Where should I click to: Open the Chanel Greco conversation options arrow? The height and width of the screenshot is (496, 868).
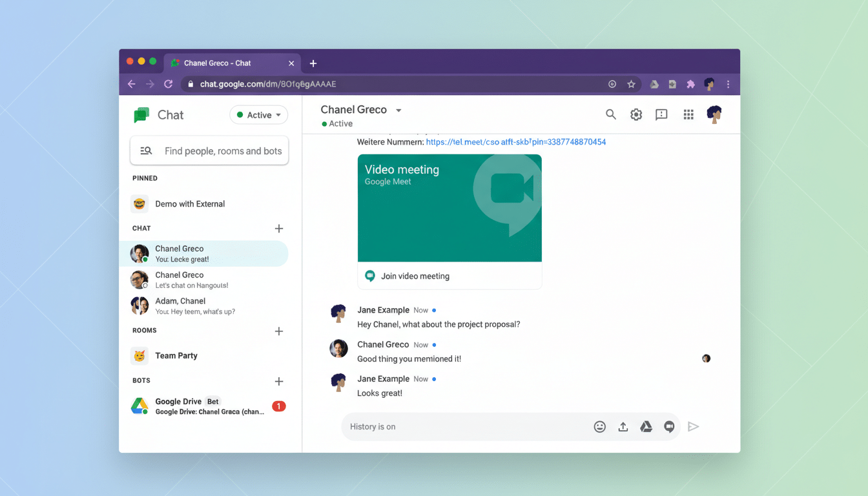[x=398, y=110]
